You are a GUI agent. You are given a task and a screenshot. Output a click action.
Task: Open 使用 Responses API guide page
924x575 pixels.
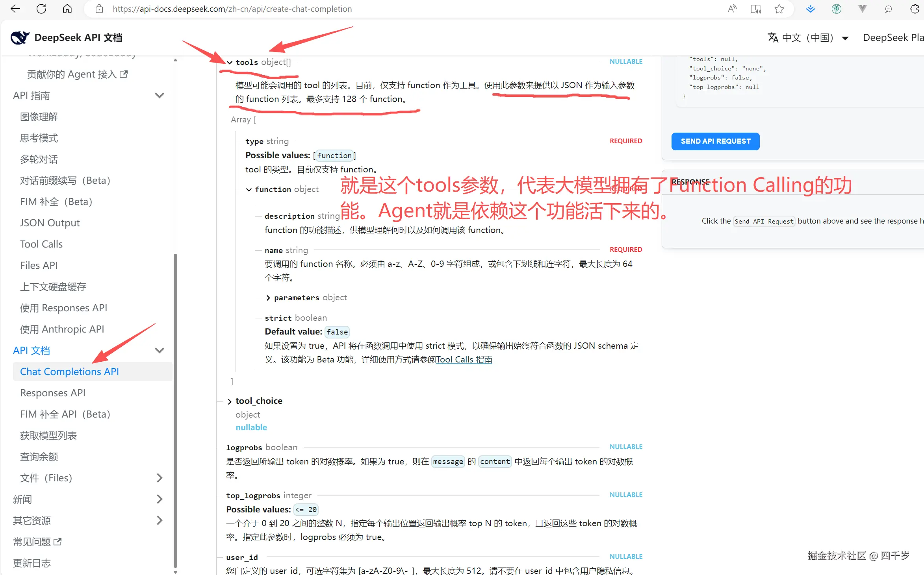pyautogui.click(x=64, y=308)
